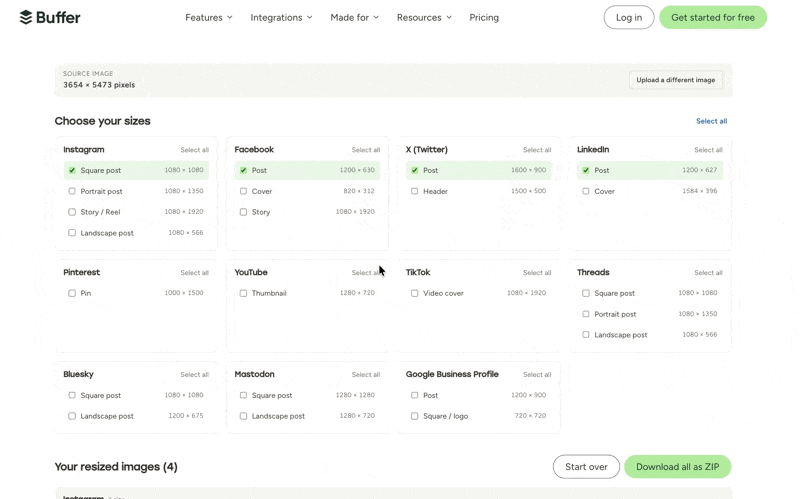Select all LinkedIn sizes
The image size is (800, 499).
coord(708,150)
